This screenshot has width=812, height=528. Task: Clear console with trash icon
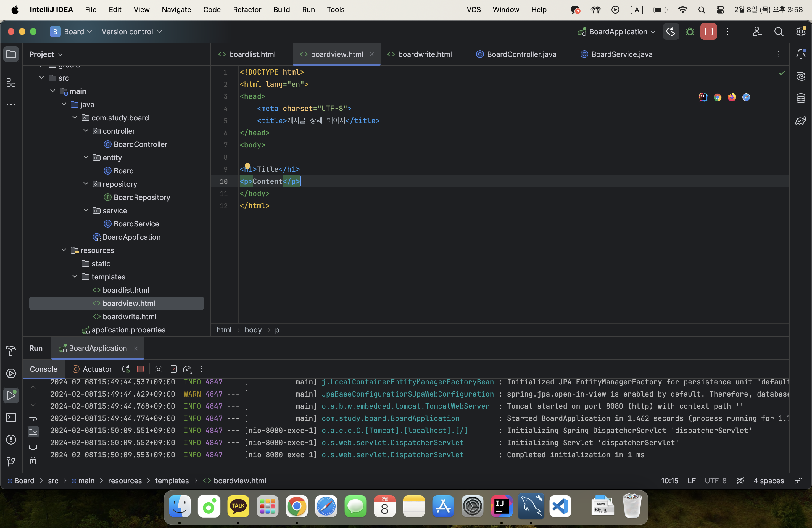click(x=33, y=461)
